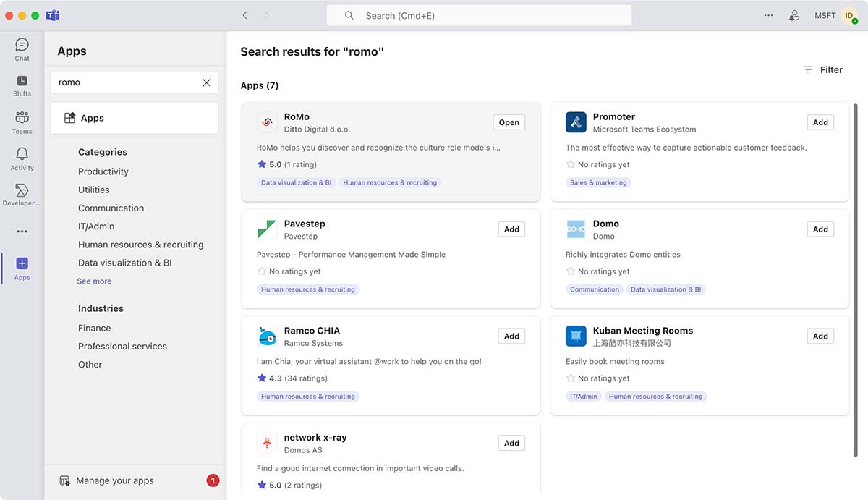Click the Kuban IT/Admin tag

click(x=584, y=397)
